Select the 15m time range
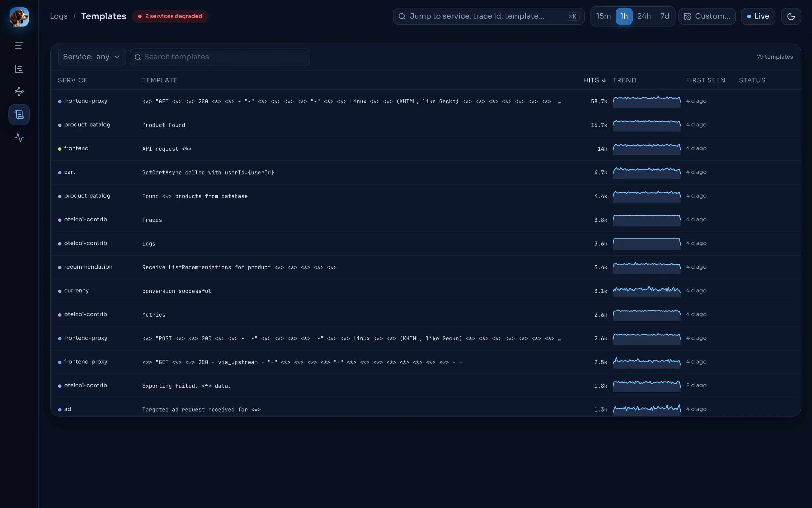 point(603,16)
